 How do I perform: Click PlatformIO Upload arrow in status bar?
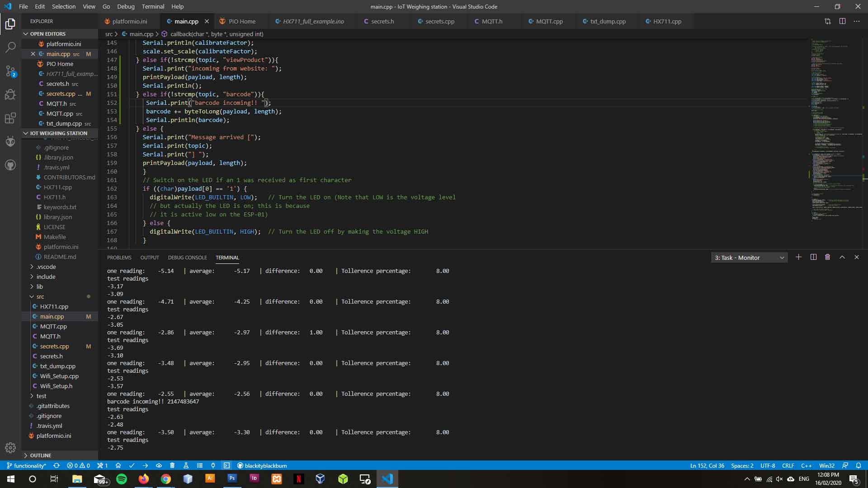(145, 465)
